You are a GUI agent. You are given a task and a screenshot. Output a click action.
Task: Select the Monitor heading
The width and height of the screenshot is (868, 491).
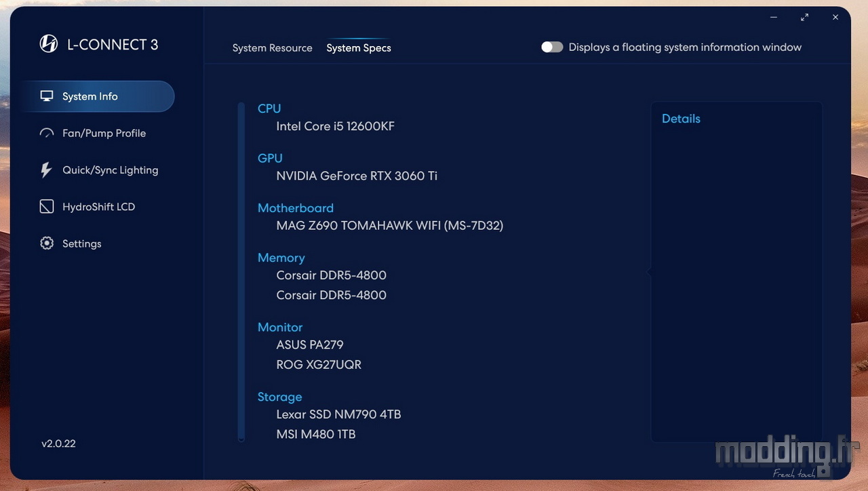(x=280, y=327)
